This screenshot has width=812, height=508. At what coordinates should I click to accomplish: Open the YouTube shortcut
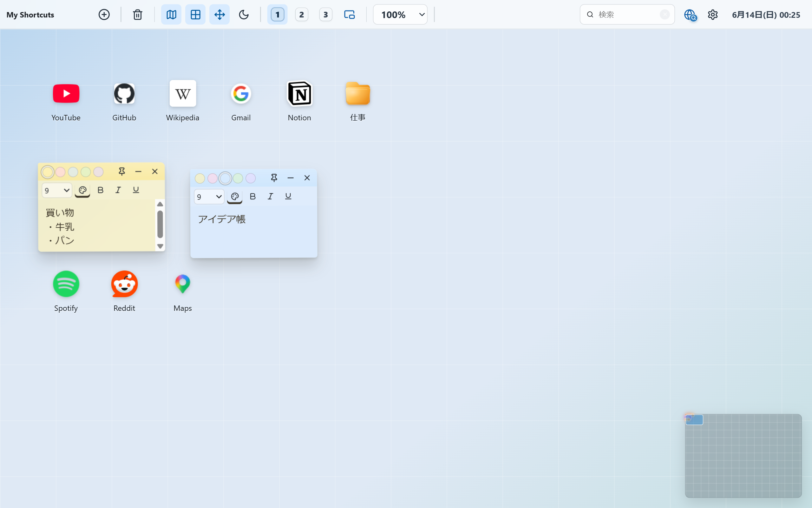pos(66,93)
